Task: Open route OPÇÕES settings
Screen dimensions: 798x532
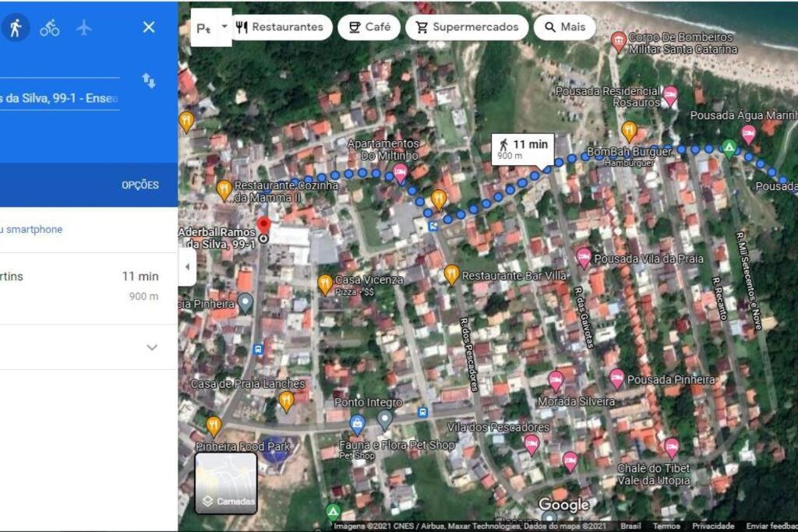Action: coord(140,185)
